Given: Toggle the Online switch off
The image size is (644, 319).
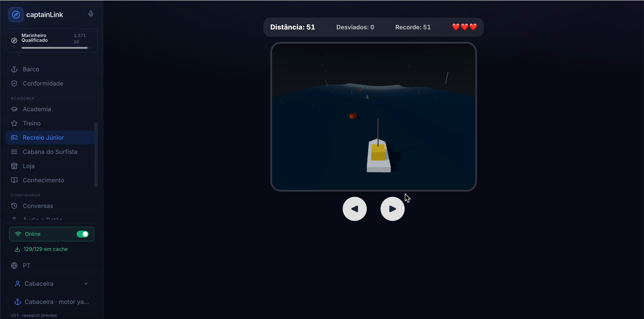Looking at the screenshot, I should tap(82, 234).
